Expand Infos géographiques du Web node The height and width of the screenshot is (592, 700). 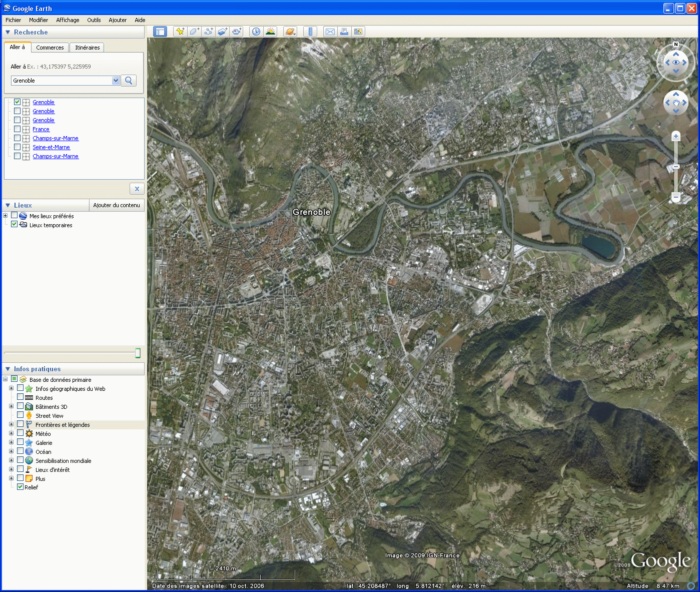[x=11, y=388]
